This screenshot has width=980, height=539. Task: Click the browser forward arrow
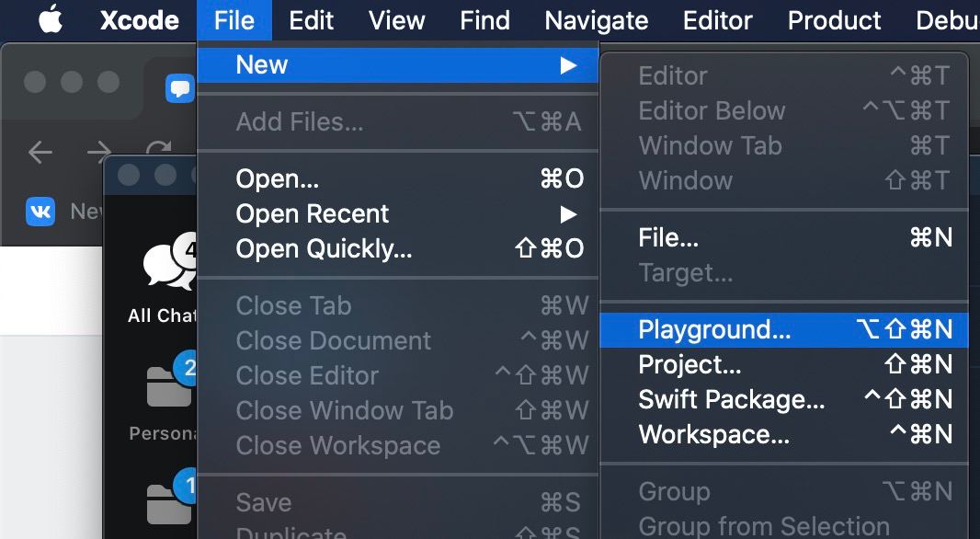tap(98, 152)
